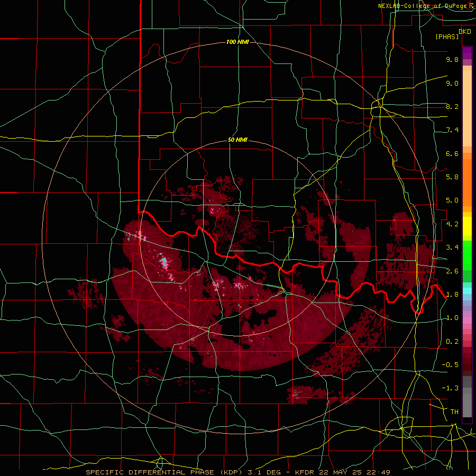This screenshot has height=476, width=476.
Task: Click the 1.8 scale value
Action: click(452, 295)
